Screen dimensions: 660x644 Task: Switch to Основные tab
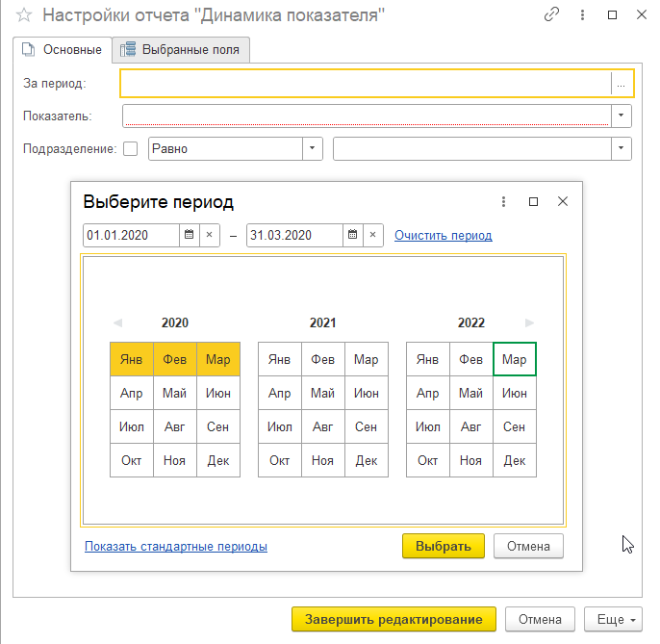point(63,50)
